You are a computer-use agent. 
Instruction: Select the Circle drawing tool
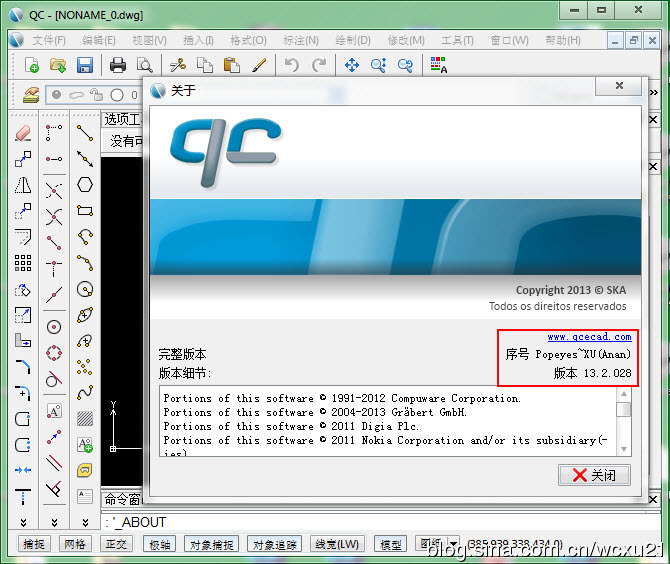point(85,289)
